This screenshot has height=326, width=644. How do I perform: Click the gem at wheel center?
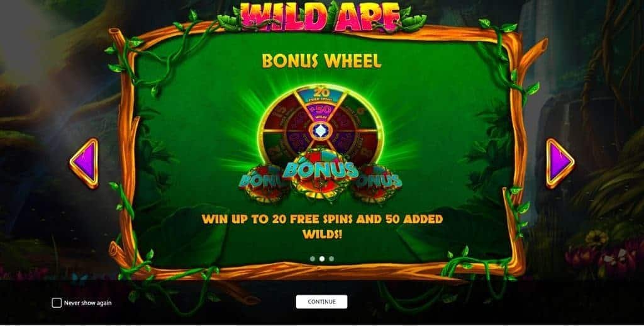(x=321, y=131)
